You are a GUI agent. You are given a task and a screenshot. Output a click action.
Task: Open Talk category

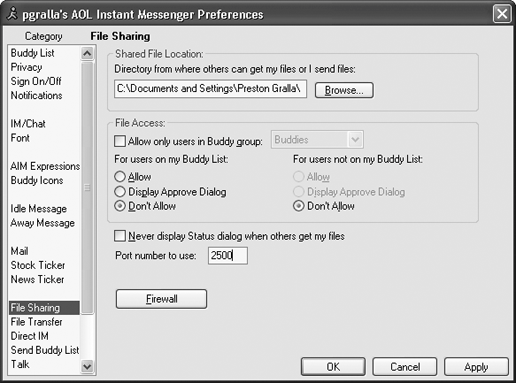click(20, 364)
